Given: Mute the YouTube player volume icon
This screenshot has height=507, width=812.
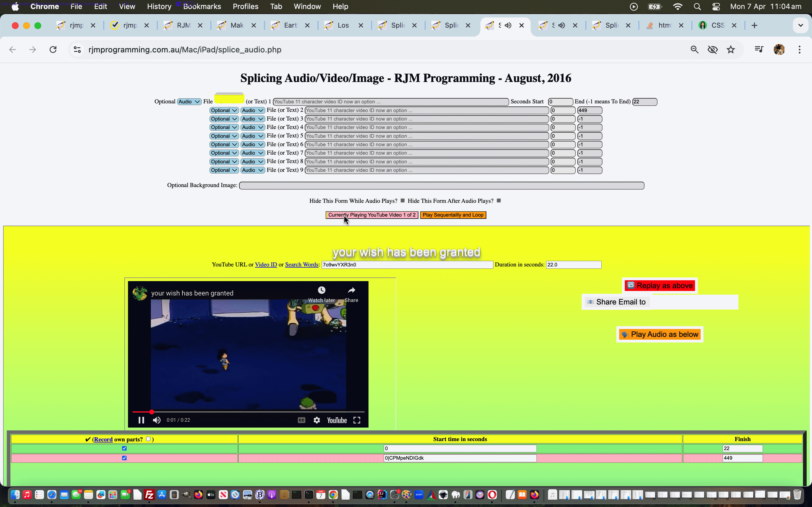Looking at the screenshot, I should [157, 420].
